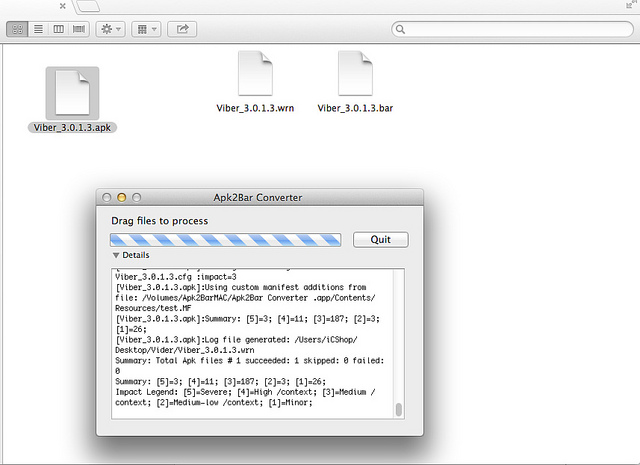Click the Apk2Bar Converter title bar
This screenshot has height=465, width=640.
click(x=260, y=198)
